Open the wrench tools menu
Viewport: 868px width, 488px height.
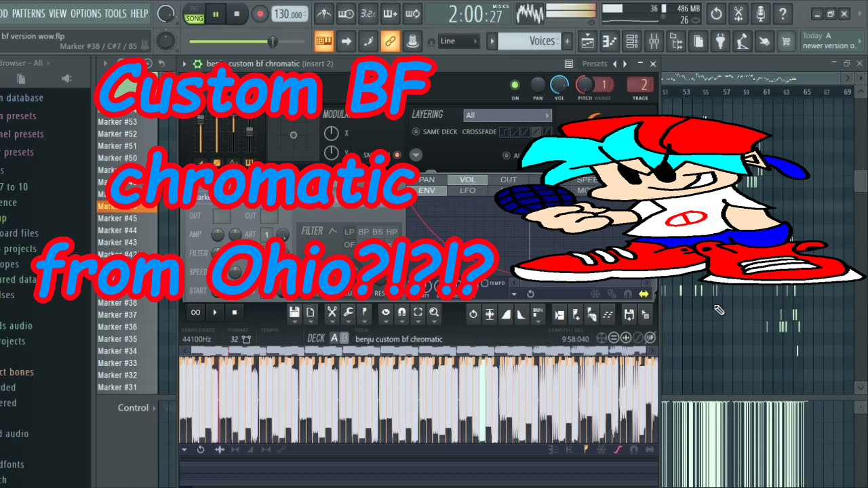click(x=348, y=312)
